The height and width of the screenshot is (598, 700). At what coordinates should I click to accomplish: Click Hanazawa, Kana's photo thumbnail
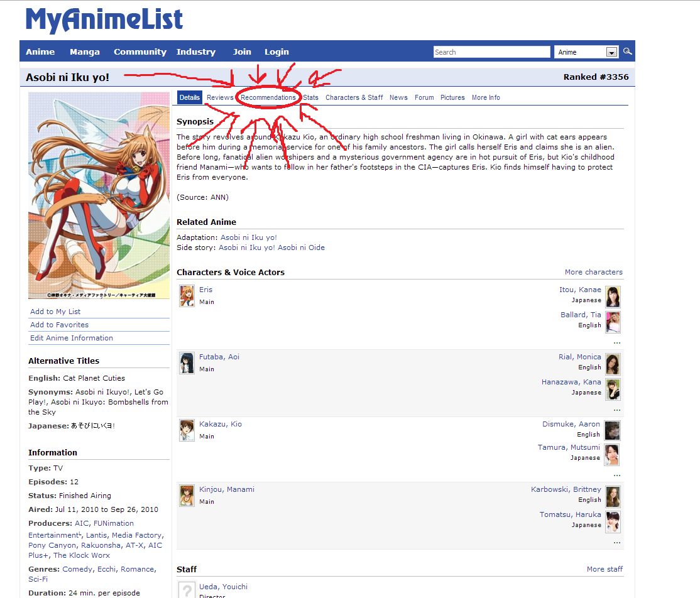[x=613, y=389]
